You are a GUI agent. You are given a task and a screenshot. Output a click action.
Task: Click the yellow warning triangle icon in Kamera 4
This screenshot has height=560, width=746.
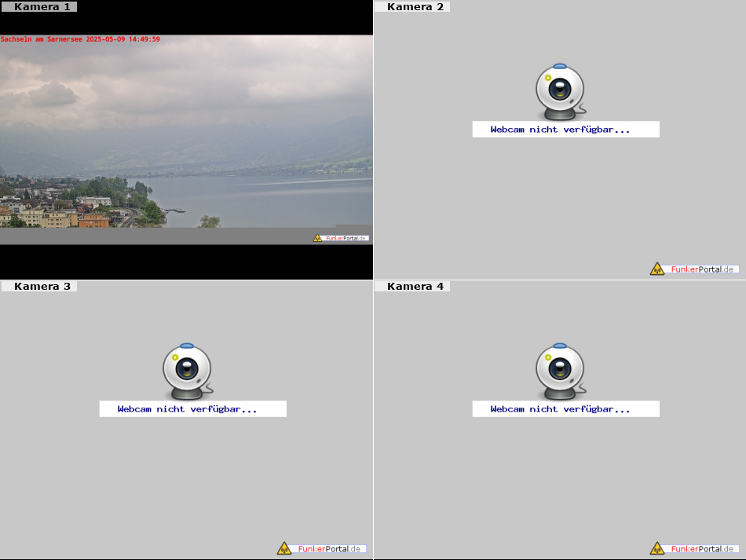657,548
